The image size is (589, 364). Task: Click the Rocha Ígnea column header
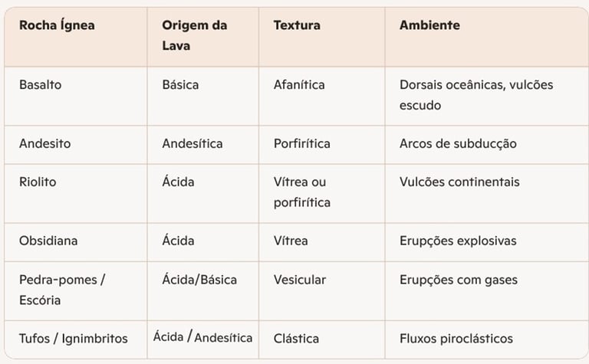[57, 25]
